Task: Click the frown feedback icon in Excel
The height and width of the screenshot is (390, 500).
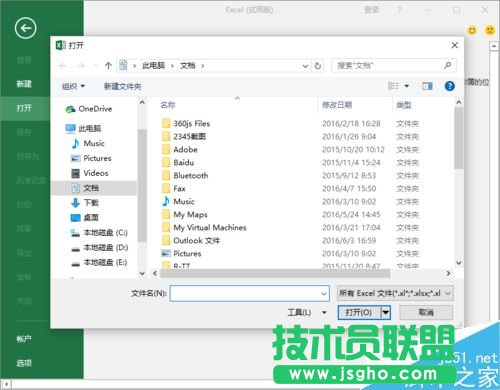Action: (490, 30)
